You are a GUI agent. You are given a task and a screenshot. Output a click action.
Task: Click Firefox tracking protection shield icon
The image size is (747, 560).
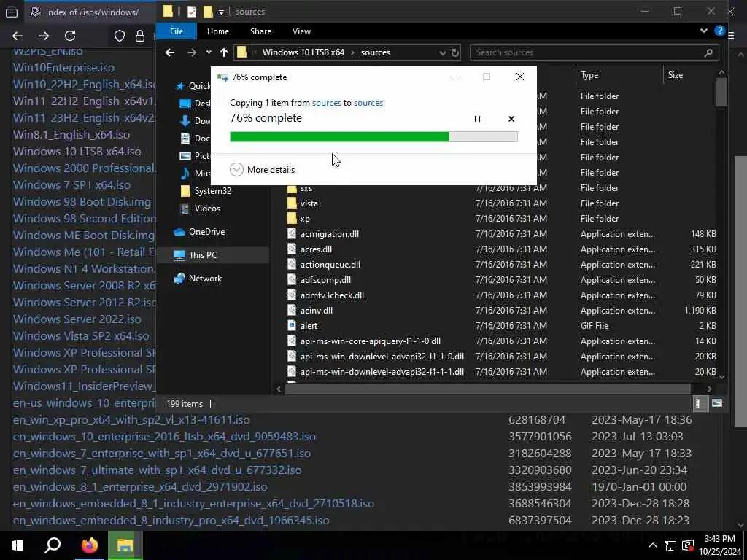120,36
